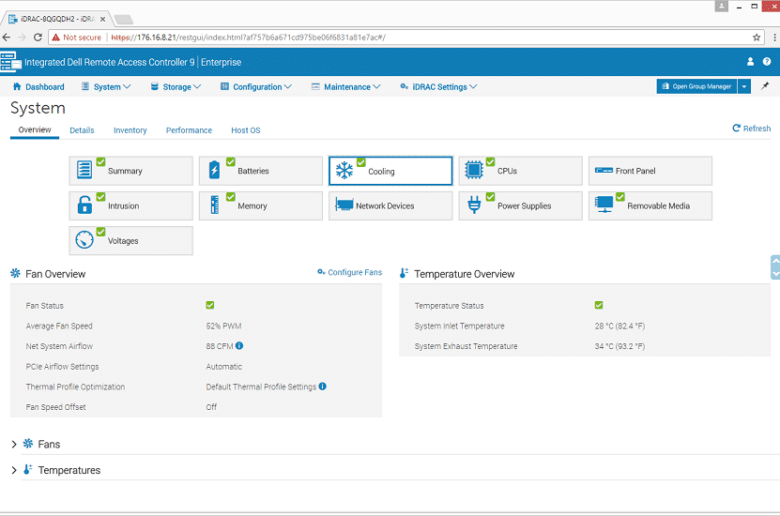Open the Summary tile
The image size is (780, 516).
coord(131,171)
